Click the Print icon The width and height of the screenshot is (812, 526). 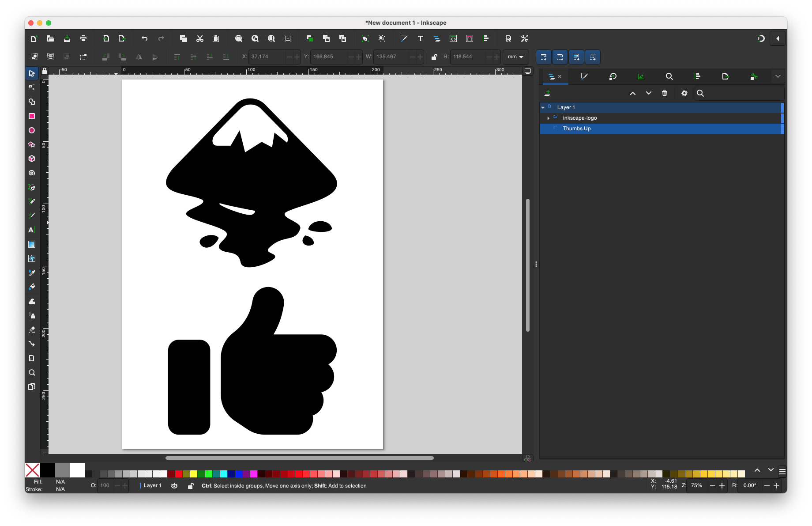[x=83, y=38]
